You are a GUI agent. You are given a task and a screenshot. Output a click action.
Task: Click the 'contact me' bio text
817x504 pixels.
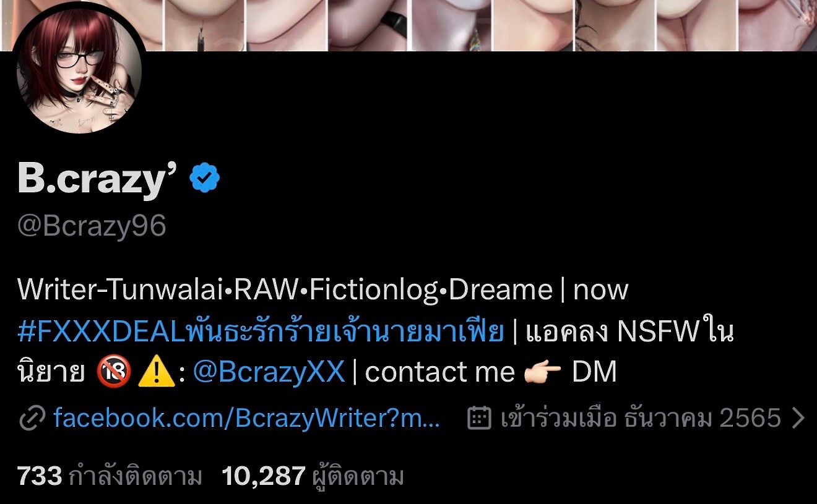point(440,373)
